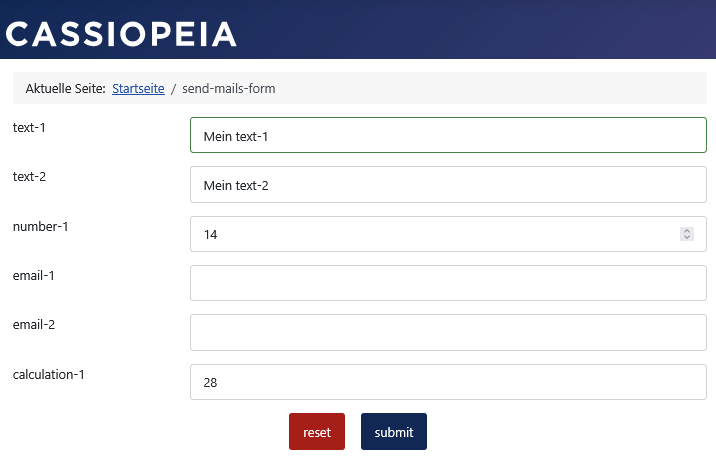The width and height of the screenshot is (716, 472).
Task: Click the email-1 label
Action: pyautogui.click(x=36, y=275)
